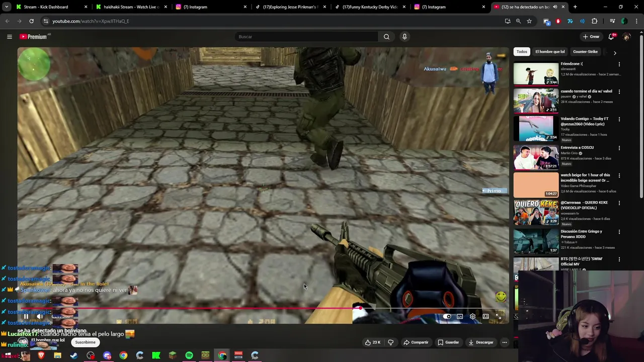Open Chrome tab search dropdown

coord(7,7)
